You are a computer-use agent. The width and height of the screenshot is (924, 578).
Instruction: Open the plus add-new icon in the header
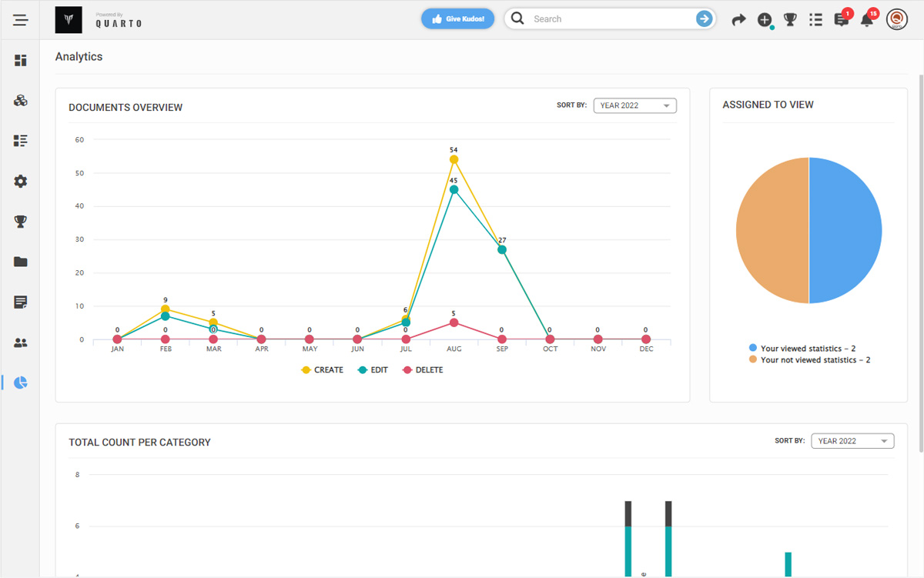pos(765,20)
